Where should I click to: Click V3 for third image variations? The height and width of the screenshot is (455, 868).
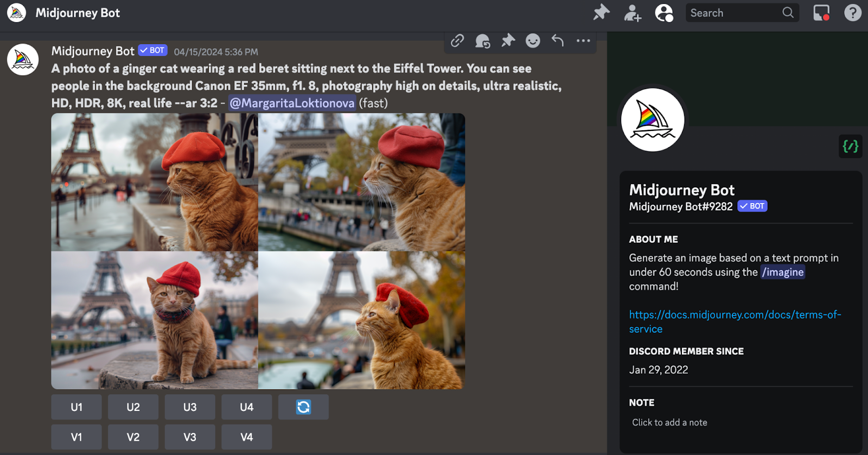click(x=190, y=437)
